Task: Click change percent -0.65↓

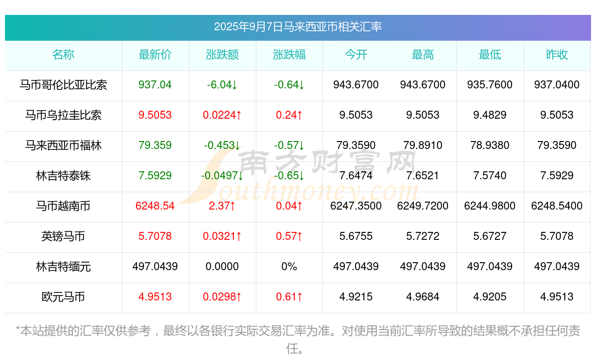Action: click(289, 176)
